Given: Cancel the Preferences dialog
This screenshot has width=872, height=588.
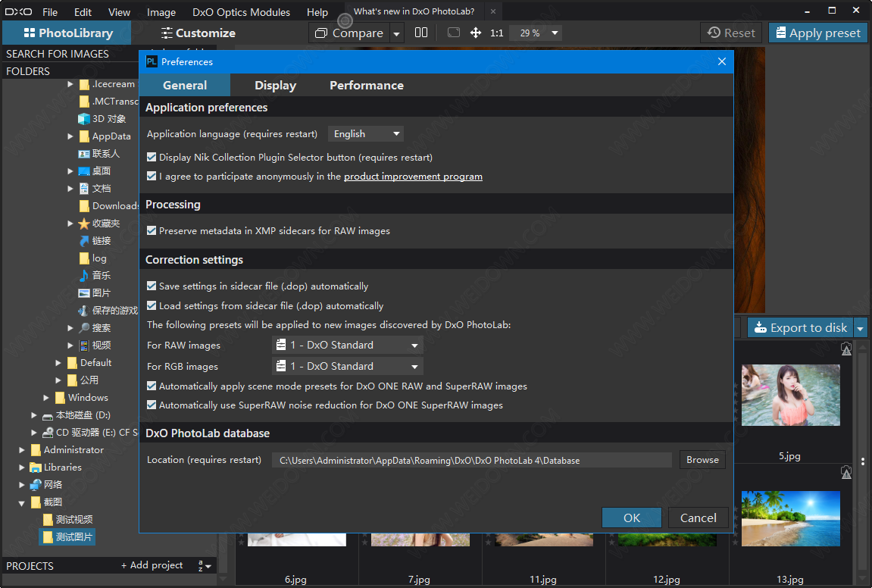Looking at the screenshot, I should (698, 518).
